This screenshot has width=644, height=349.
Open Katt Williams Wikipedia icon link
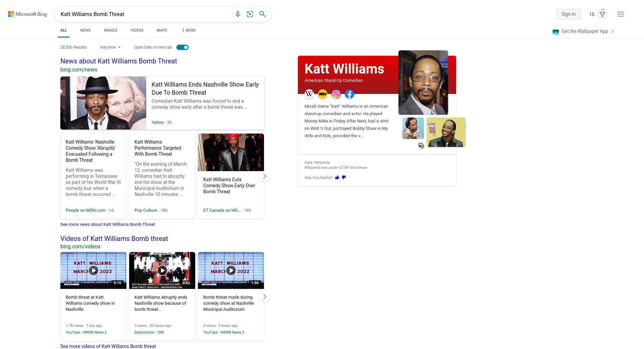tap(309, 94)
